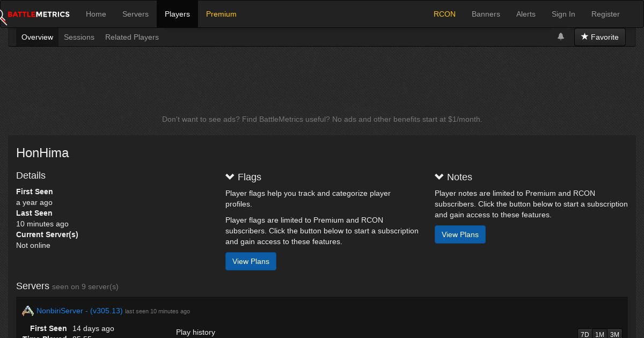This screenshot has width=644, height=338.
Task: Go to the Premium page
Action: point(221,14)
